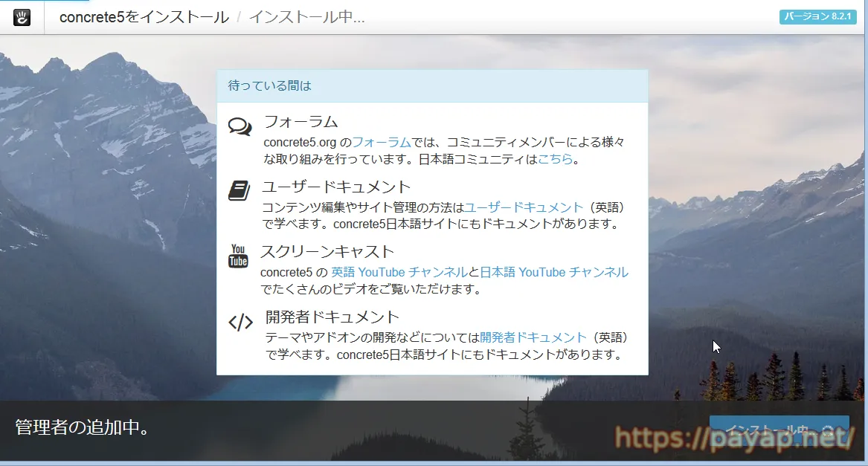Click the 管理者の追加中 status message
This screenshot has width=868, height=466.
pos(82,427)
